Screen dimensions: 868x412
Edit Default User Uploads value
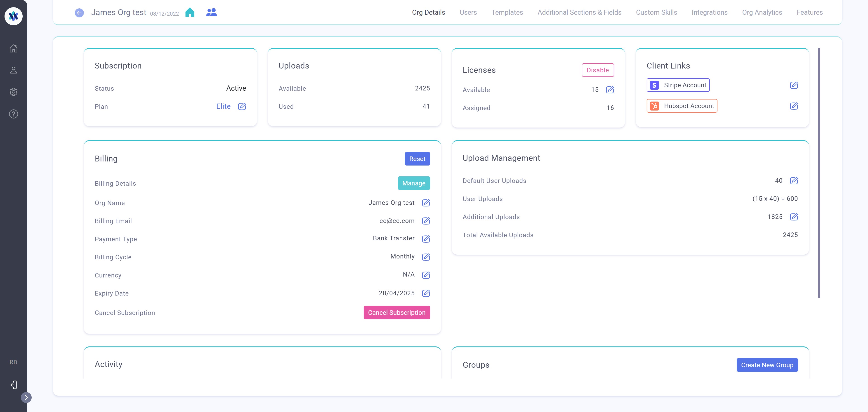[x=794, y=181]
